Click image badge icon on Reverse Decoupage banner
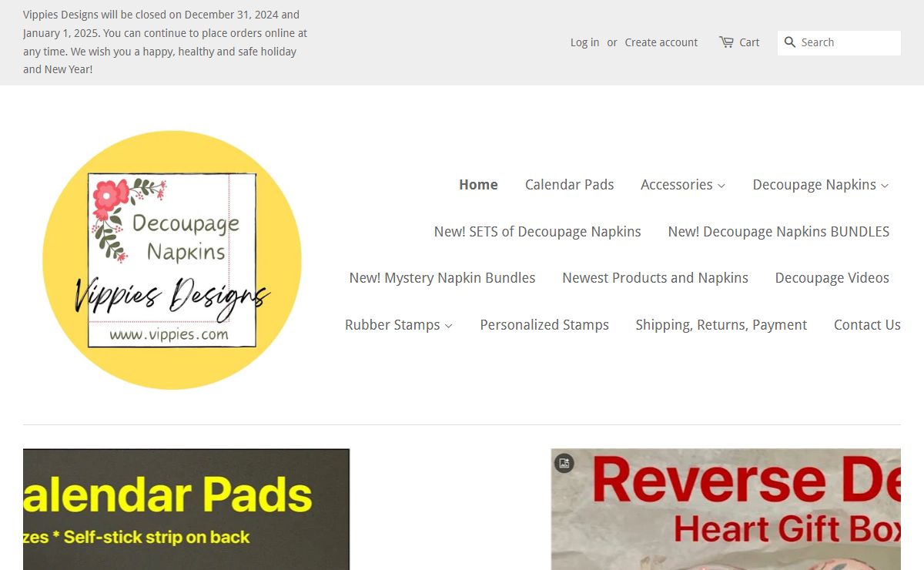This screenshot has height=570, width=924. (564, 463)
